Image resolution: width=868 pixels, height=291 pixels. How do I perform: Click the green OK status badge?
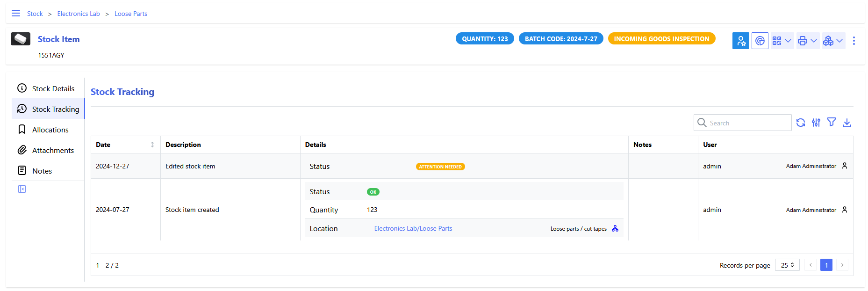[373, 192]
